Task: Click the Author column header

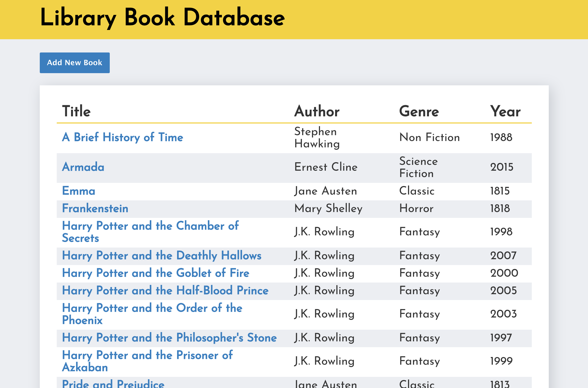Action: coord(317,111)
